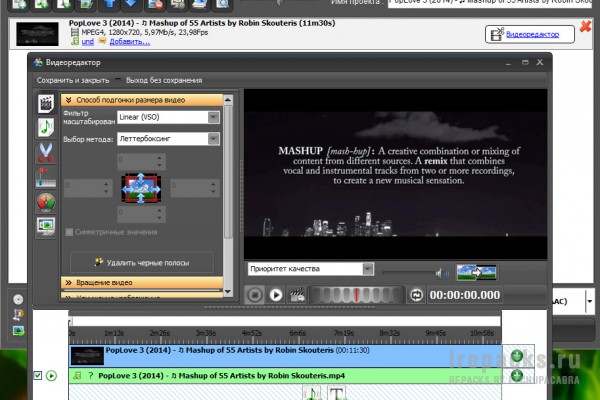Expand the partially visible section below Вращение видео

(142, 296)
